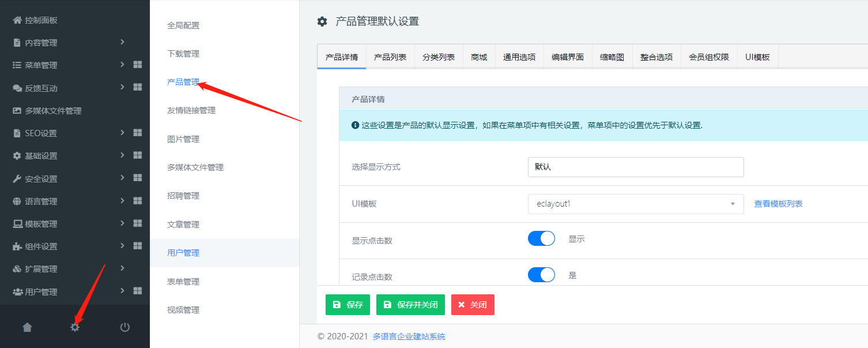Screen dimensions: 868x348
Task: Click the 查看模板列表 link
Action: [x=778, y=204]
